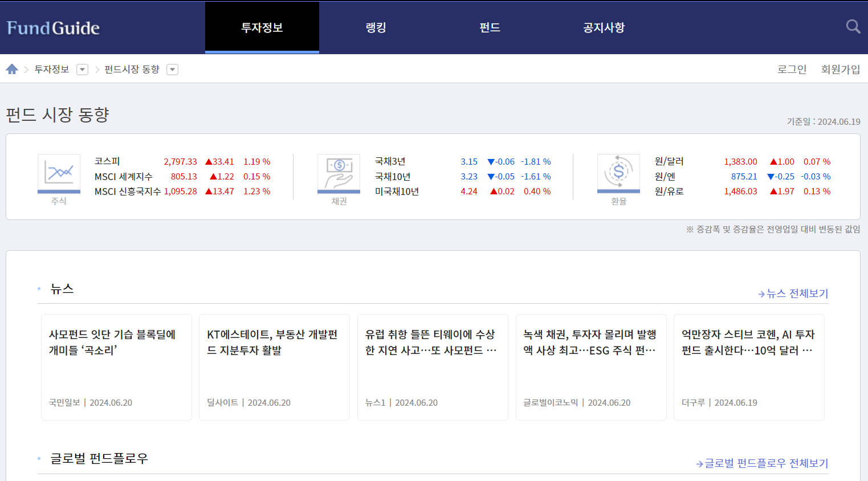Go to the 투자정보 tab

[262, 27]
